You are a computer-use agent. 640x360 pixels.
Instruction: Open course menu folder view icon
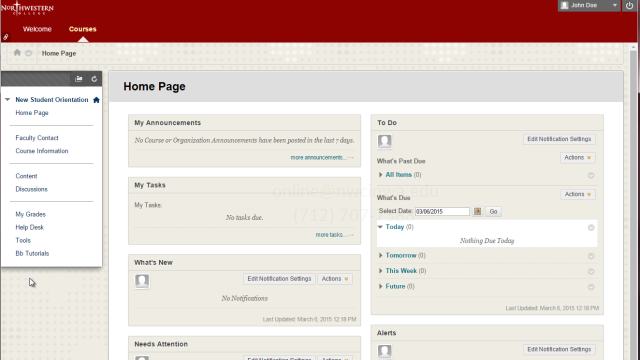click(79, 79)
